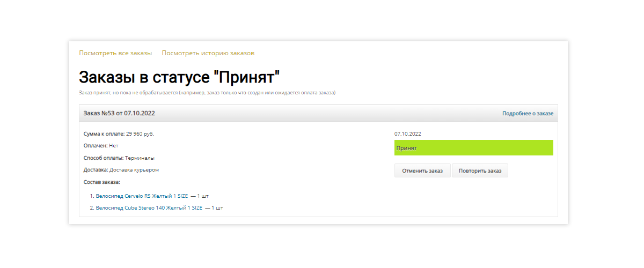Image resolution: width=644 pixels, height=268 pixels.
Task: Click the "Сумма к оплате: 29 960 руб." line
Action: click(122, 133)
